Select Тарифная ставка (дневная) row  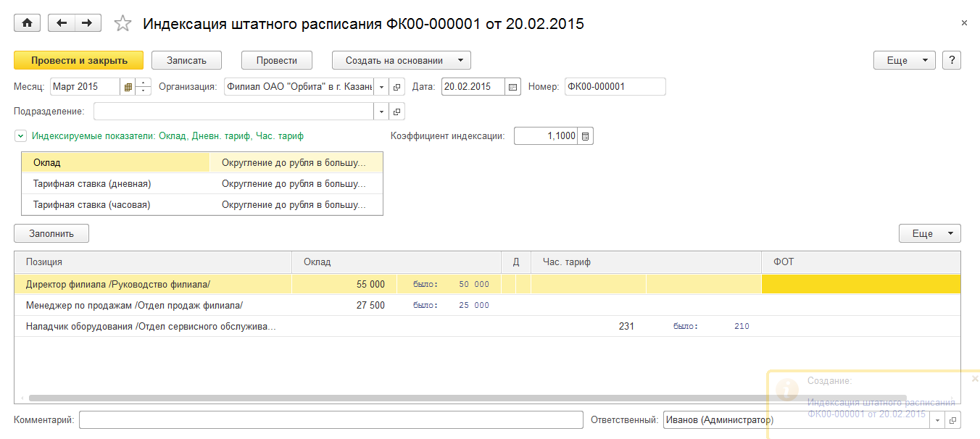point(92,184)
